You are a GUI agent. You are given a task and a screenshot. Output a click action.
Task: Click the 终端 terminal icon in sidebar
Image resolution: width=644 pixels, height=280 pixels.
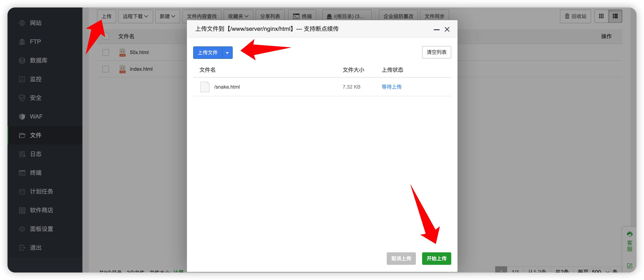pos(22,173)
